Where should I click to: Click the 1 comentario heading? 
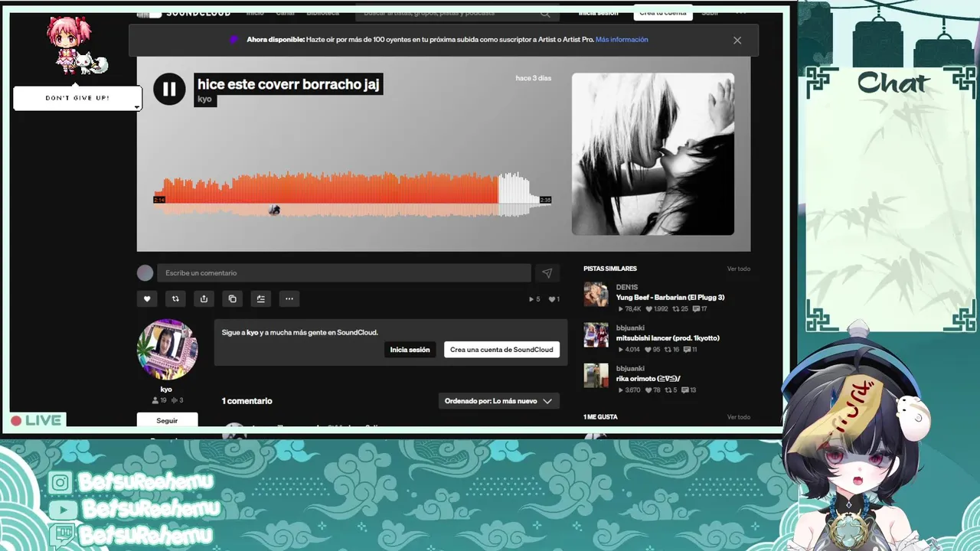coord(247,401)
